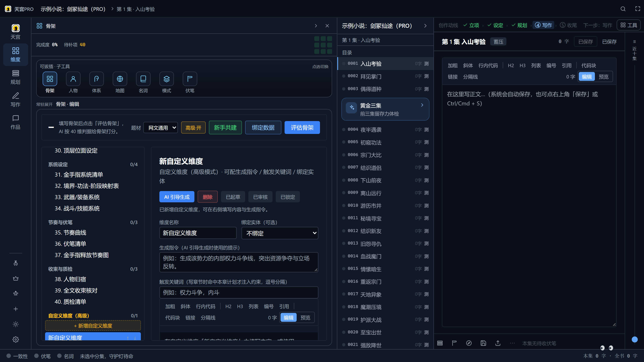The image size is (644, 362).
Task: Click the blue timeline slider handle
Action: point(635,339)
